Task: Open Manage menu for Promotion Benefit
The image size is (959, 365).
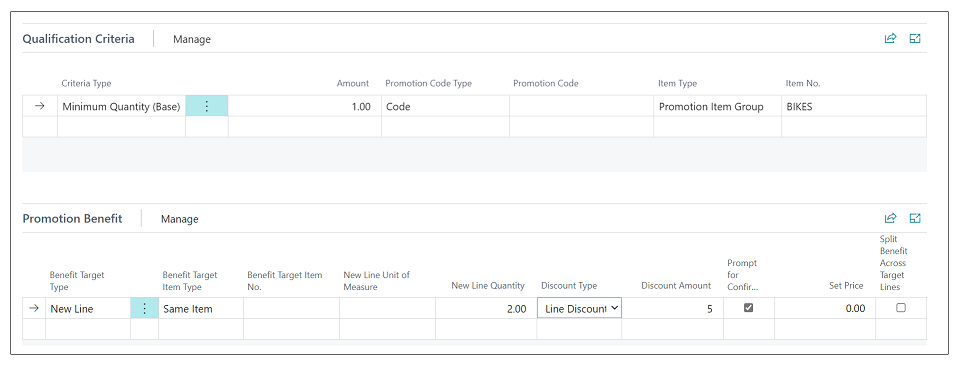Action: (x=179, y=219)
